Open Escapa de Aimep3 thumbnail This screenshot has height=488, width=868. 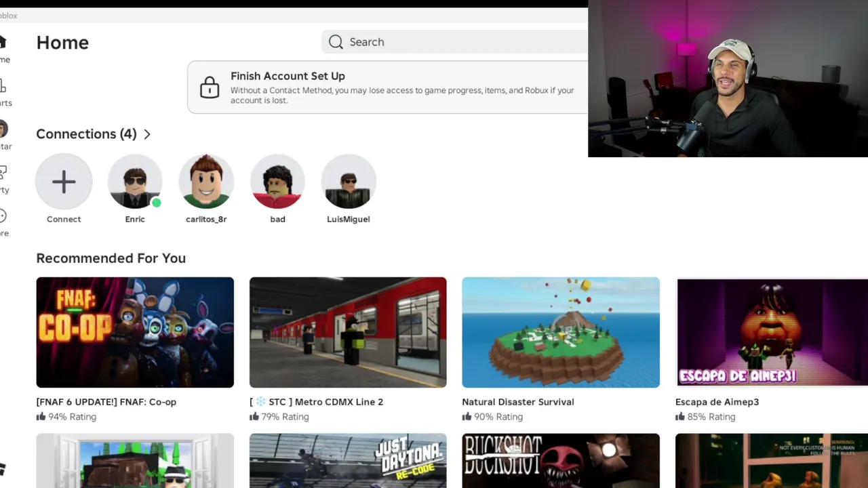[x=772, y=332]
